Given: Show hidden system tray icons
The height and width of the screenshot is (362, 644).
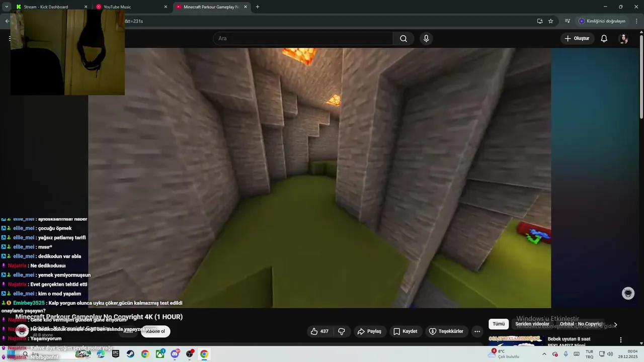Looking at the screenshot, I should (x=544, y=354).
